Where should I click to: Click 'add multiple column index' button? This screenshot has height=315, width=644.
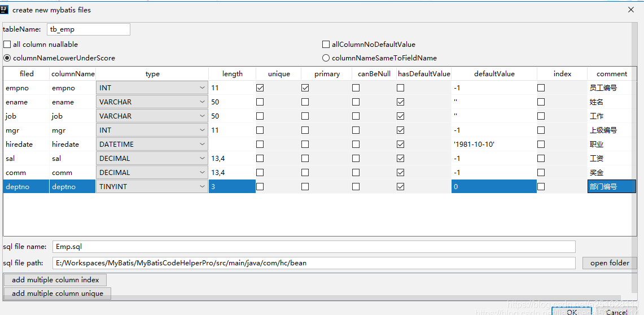55,280
